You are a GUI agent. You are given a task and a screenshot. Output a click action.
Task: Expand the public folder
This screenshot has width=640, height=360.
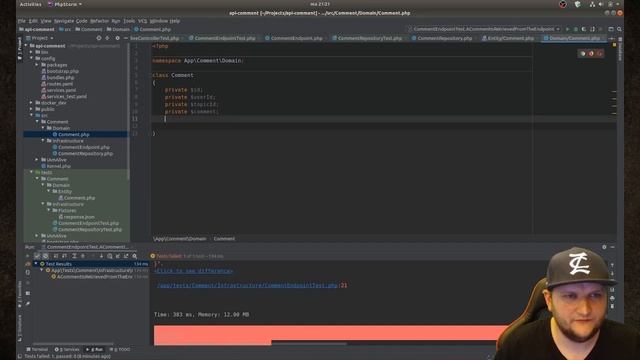(x=31, y=109)
